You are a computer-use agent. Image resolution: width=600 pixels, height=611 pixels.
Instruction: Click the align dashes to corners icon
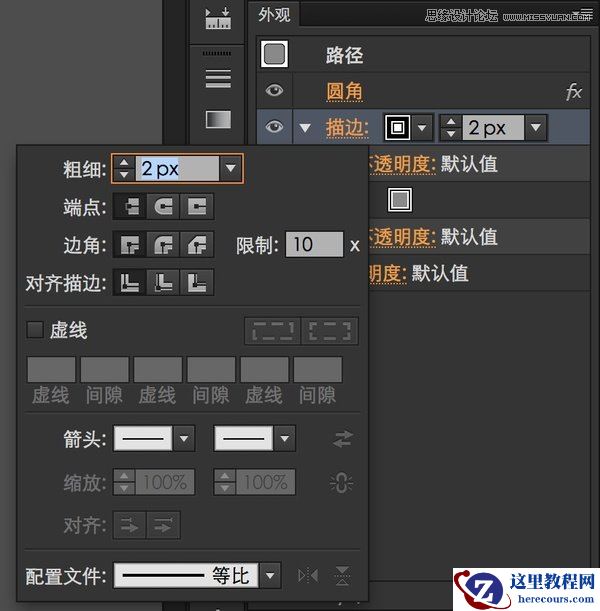pyautogui.click(x=330, y=331)
